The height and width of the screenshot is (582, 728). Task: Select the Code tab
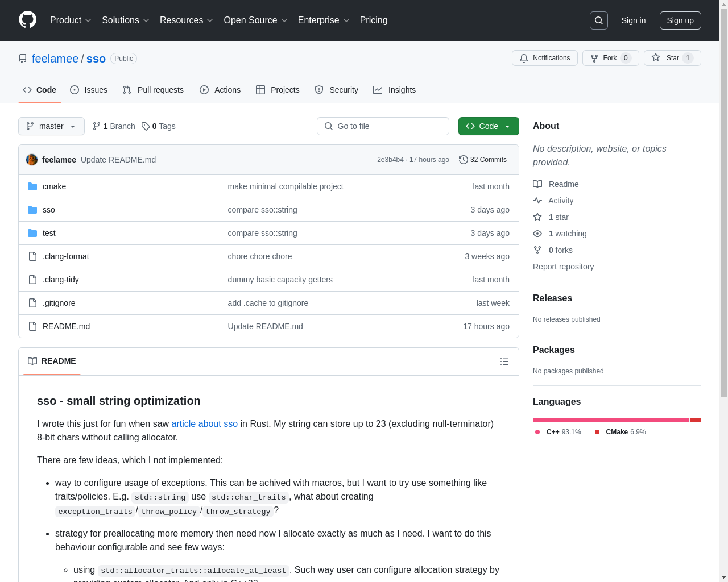[x=40, y=90]
